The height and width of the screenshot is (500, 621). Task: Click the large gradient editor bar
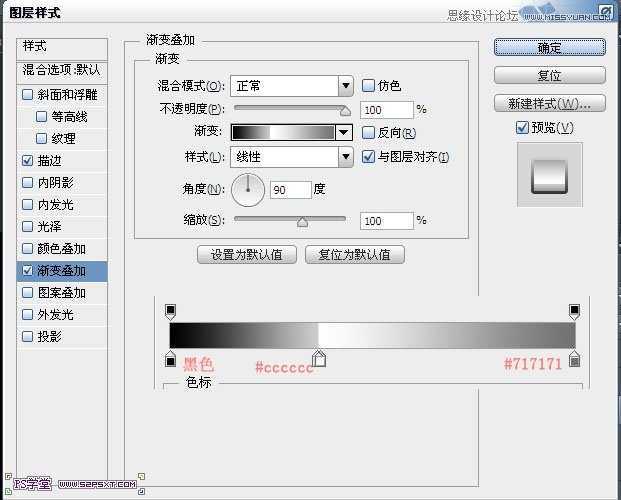[372, 336]
